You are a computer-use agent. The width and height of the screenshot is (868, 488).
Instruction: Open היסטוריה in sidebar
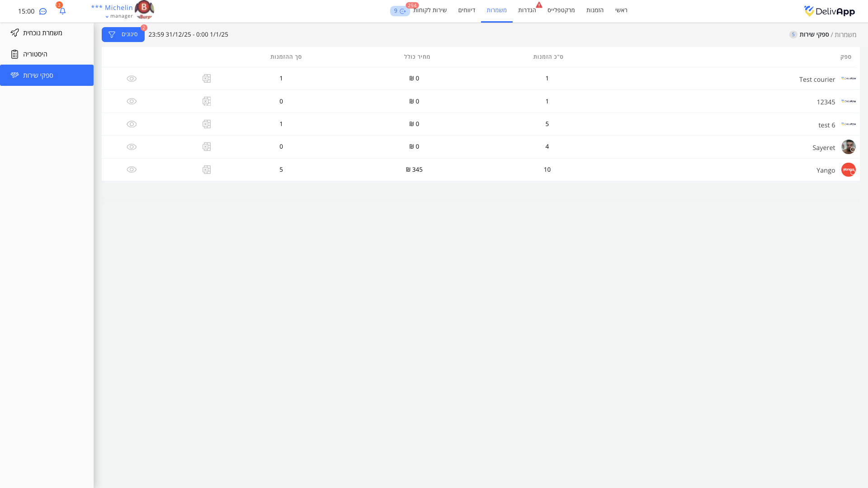(x=35, y=54)
